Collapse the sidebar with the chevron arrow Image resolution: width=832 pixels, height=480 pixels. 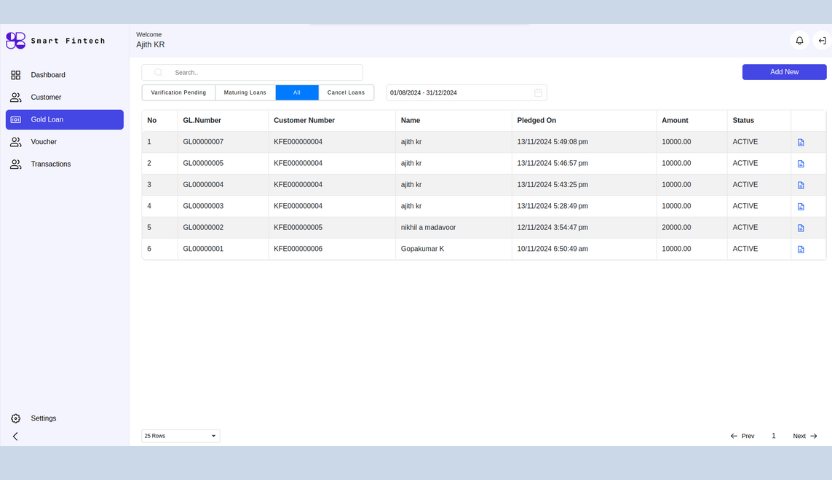[15, 436]
